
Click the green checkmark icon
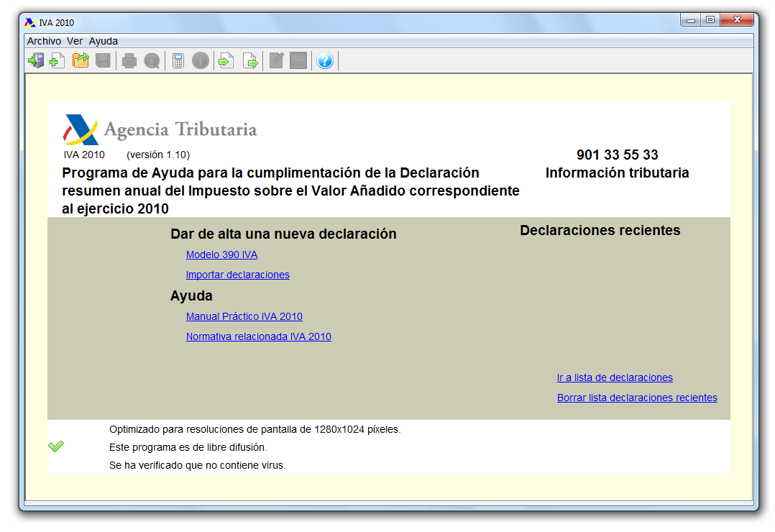[56, 446]
